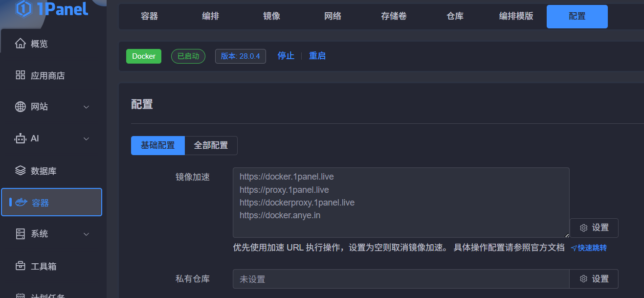Switch to the 镜像 tab
Screen dimensions: 644x298
(x=272, y=16)
